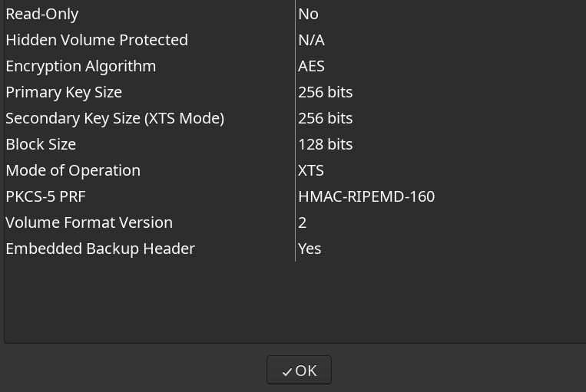The height and width of the screenshot is (392, 586).
Task: Select the PKCS-5 PRF row
Action: click(295, 196)
